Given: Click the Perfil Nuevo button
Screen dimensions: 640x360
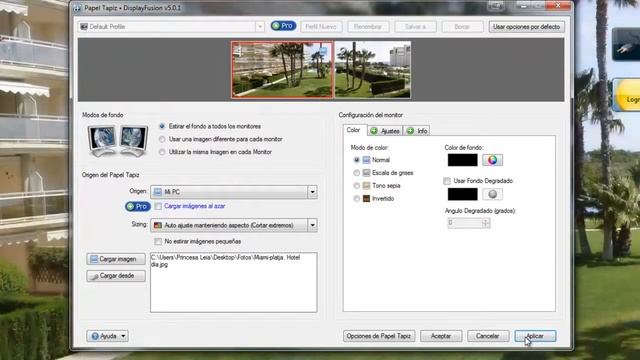Looking at the screenshot, I should click(321, 27).
